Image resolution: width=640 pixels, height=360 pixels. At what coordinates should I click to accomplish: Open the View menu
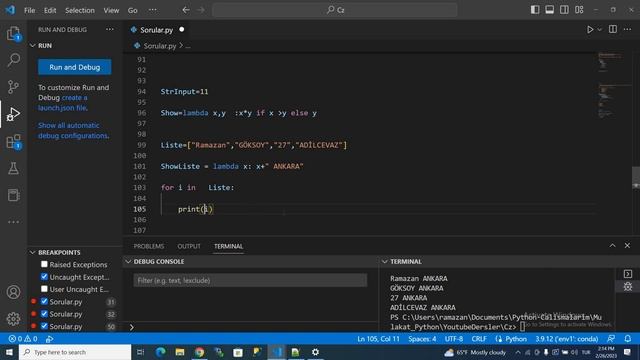click(x=111, y=10)
